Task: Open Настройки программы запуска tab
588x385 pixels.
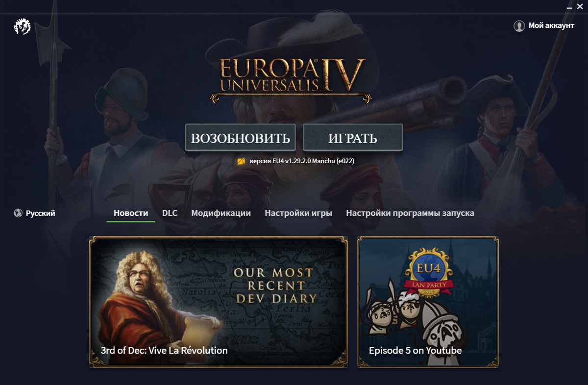Action: 410,213
